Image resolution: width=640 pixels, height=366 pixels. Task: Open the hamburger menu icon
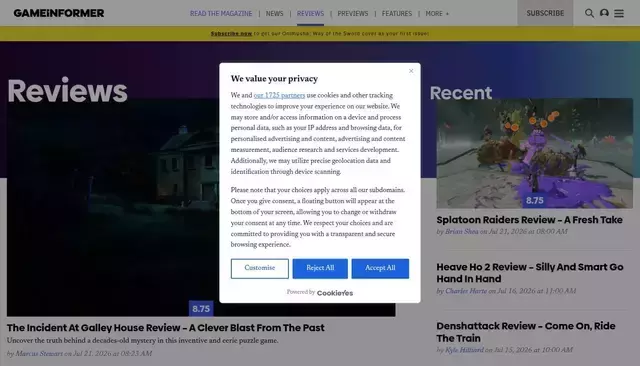point(619,13)
